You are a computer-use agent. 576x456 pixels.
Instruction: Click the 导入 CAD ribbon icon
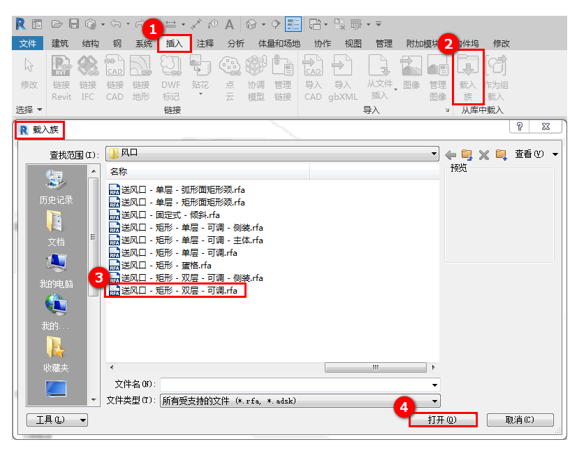(x=313, y=78)
